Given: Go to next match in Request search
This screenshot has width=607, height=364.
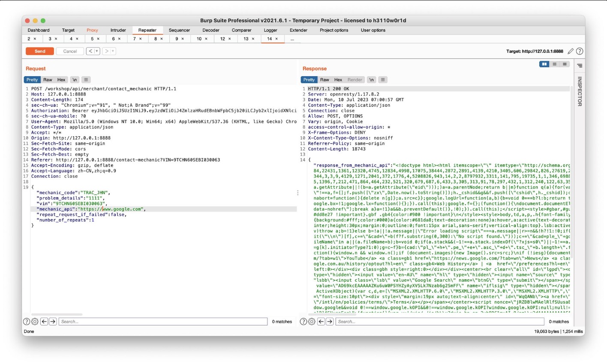Looking at the screenshot, I should coord(53,322).
